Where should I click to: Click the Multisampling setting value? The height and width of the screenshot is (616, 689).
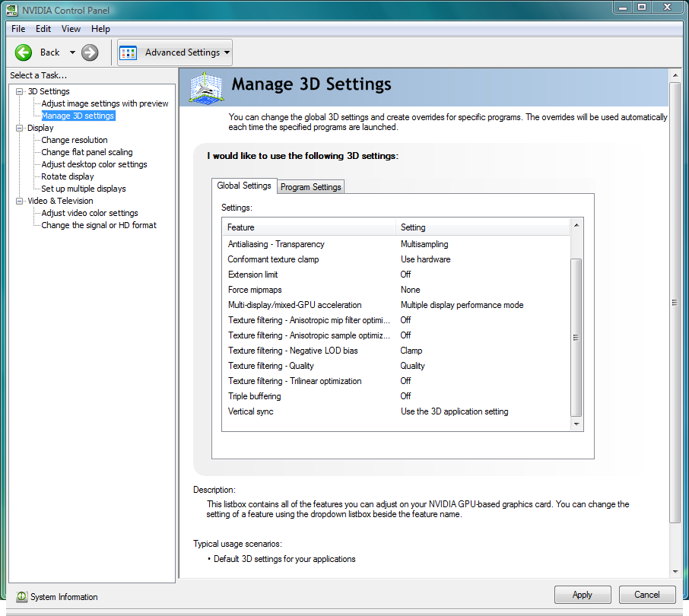[x=424, y=244]
